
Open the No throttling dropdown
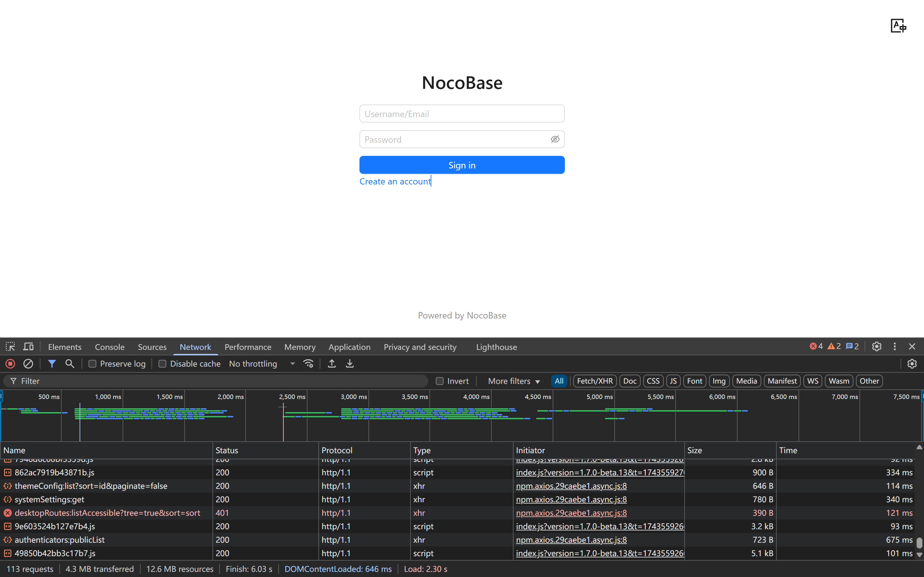coord(262,364)
